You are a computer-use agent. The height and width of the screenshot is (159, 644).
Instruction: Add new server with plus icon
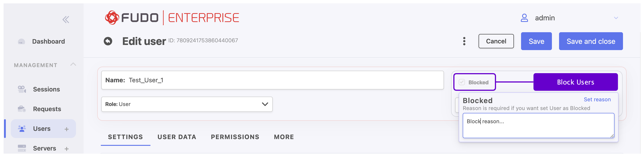pos(66,149)
